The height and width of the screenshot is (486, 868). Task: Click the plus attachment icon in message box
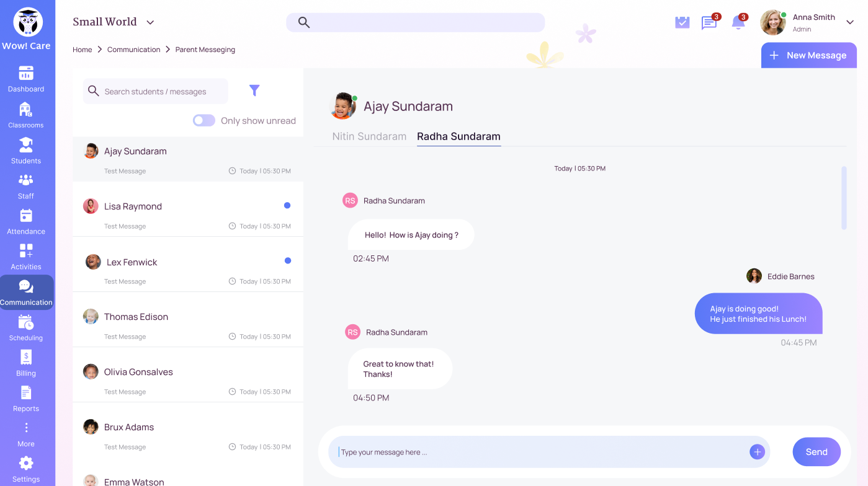[x=757, y=452]
